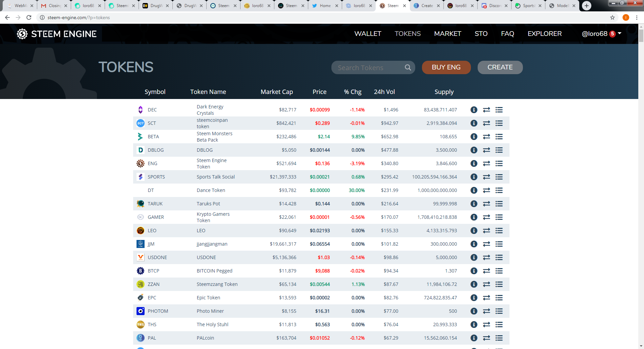Open a new browser tab
The image size is (644, 349).
click(587, 6)
